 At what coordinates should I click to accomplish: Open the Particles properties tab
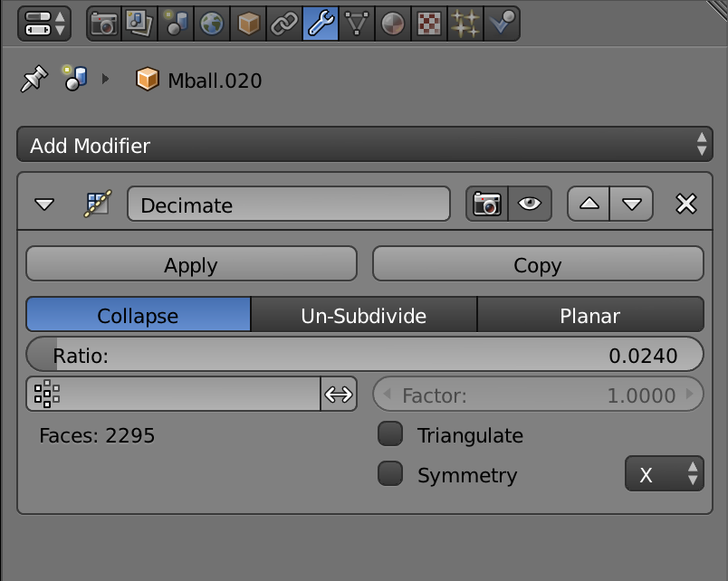(465, 24)
